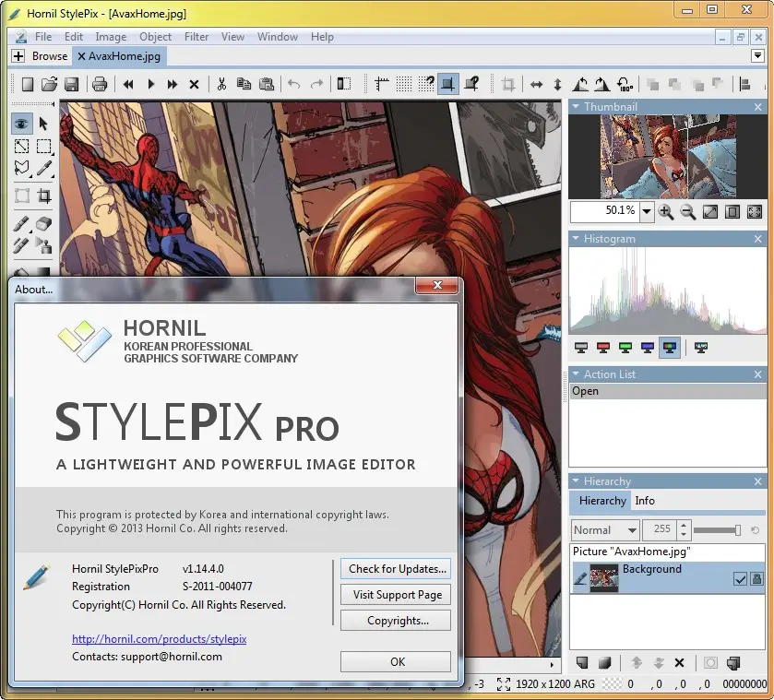Open the File menu
774x700 pixels.
[43, 37]
